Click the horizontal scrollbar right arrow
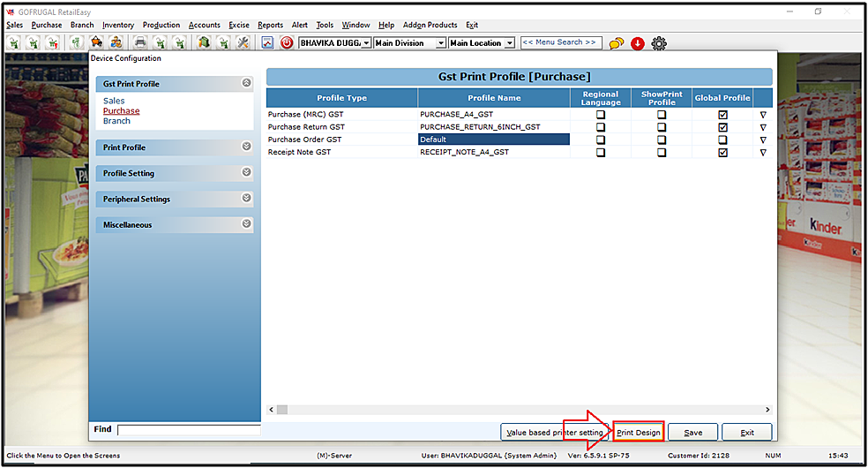Viewport: 868px width, 468px height. click(x=767, y=410)
